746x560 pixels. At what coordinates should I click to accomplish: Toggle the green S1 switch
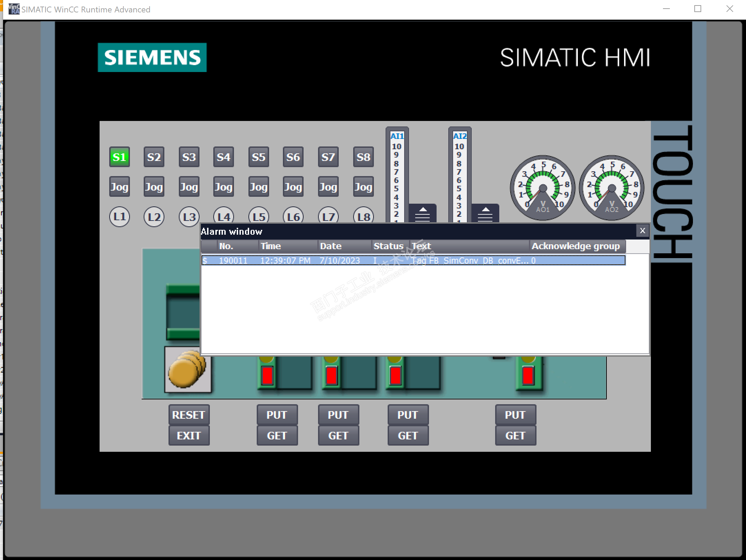119,157
